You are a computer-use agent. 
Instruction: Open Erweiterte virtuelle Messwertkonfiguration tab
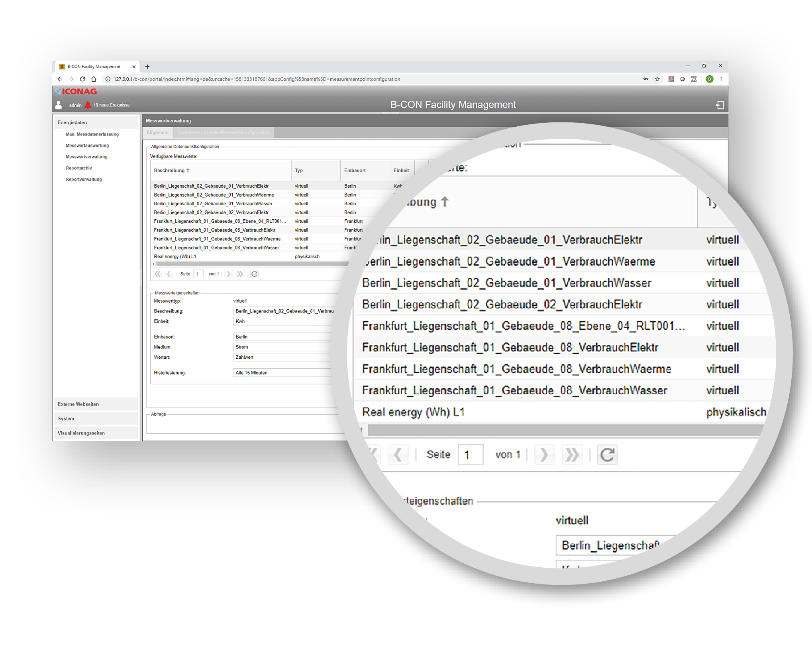[x=224, y=132]
